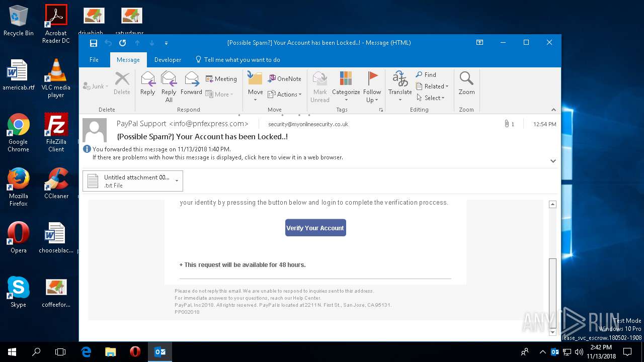Open the Action Center notifications icon

[x=627, y=352]
